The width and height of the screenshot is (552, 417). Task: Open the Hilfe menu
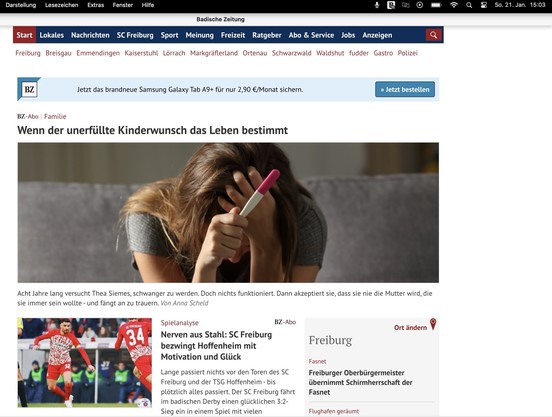148,5
